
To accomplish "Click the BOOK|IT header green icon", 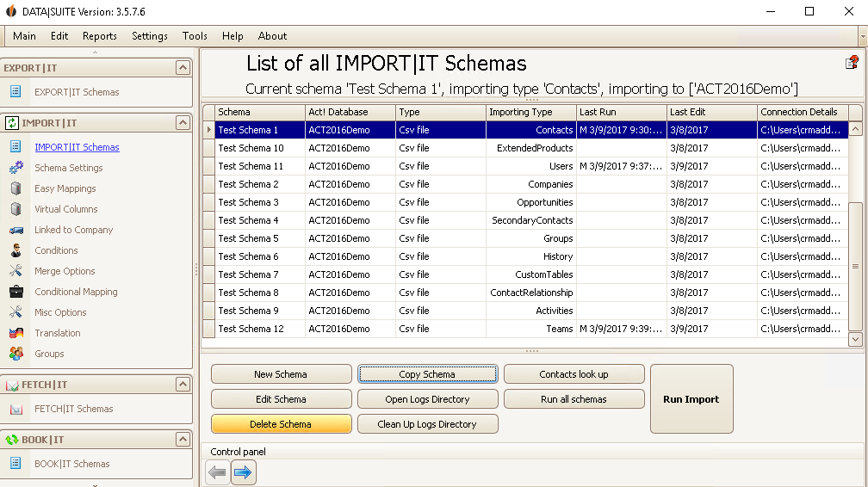I will [x=12, y=440].
